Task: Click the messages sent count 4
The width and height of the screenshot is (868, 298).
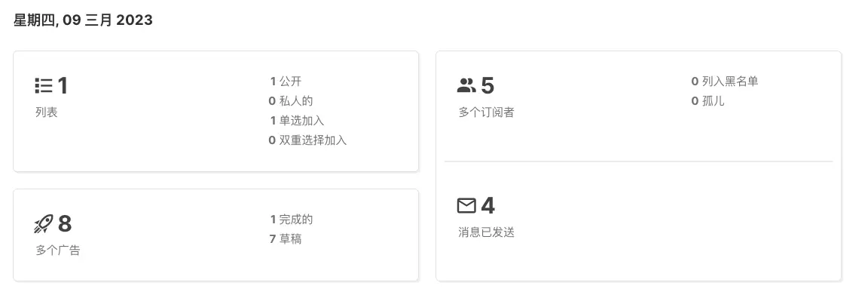Action: pos(487,206)
